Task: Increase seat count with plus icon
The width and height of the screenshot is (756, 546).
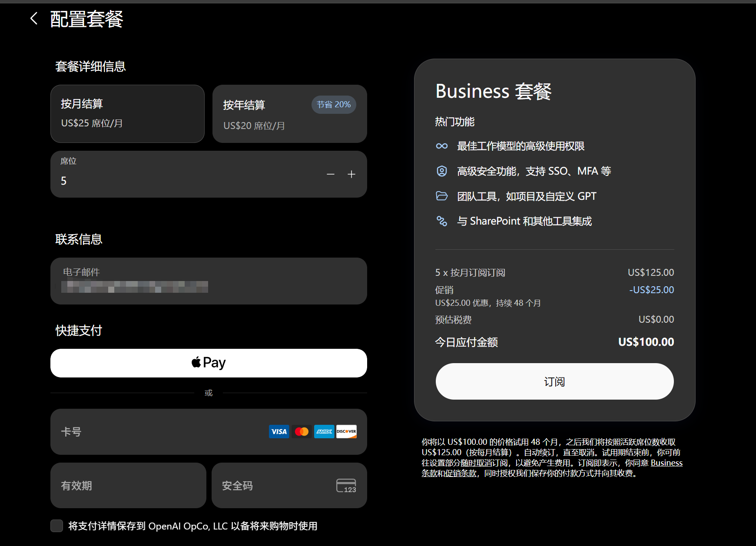Action: pos(351,174)
